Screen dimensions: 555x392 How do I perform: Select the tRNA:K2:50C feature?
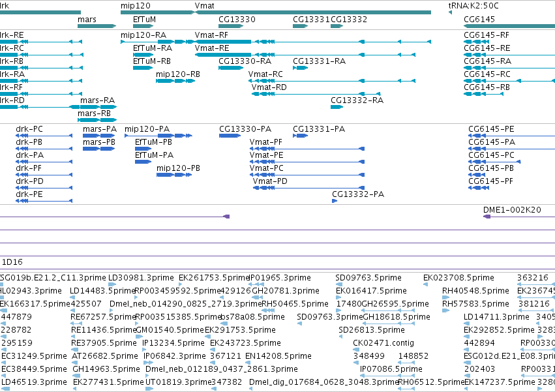[450, 12]
